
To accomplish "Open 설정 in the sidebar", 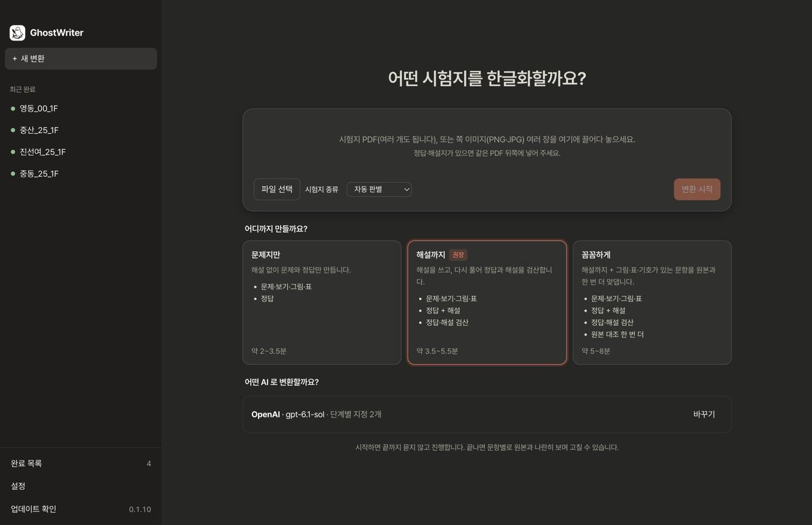I will [x=81, y=486].
